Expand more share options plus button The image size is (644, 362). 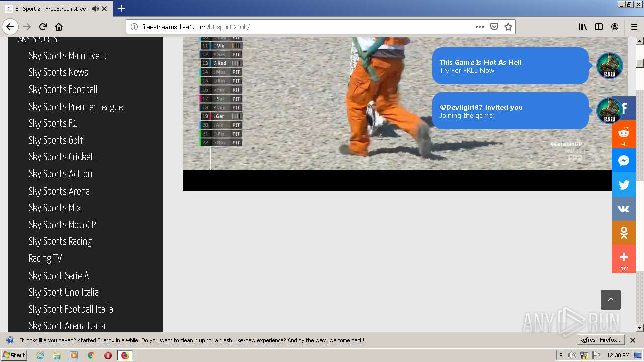(x=624, y=259)
